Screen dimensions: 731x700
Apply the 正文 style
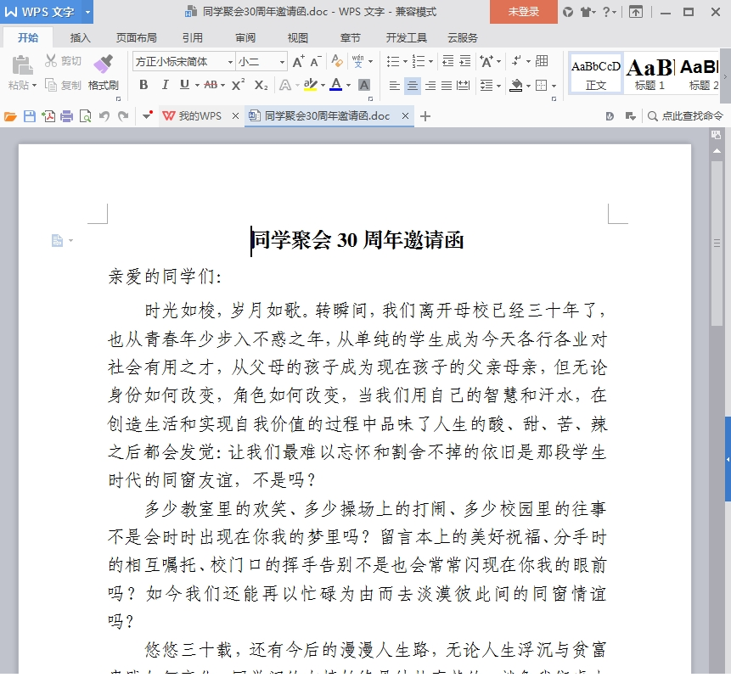[596, 74]
